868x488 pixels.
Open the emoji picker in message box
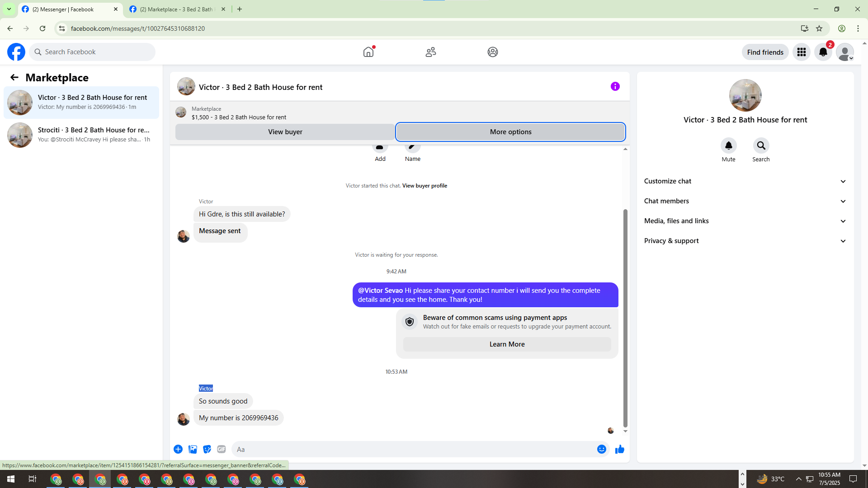click(601, 449)
